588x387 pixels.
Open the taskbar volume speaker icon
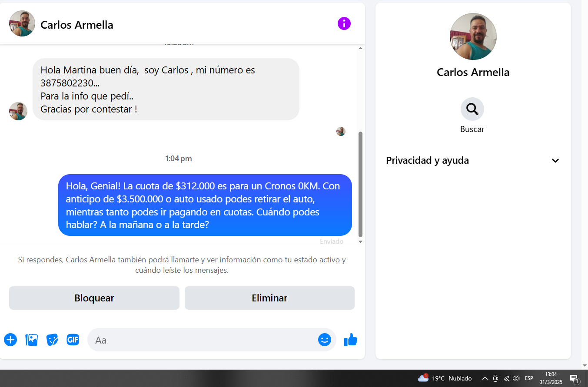[x=516, y=378]
